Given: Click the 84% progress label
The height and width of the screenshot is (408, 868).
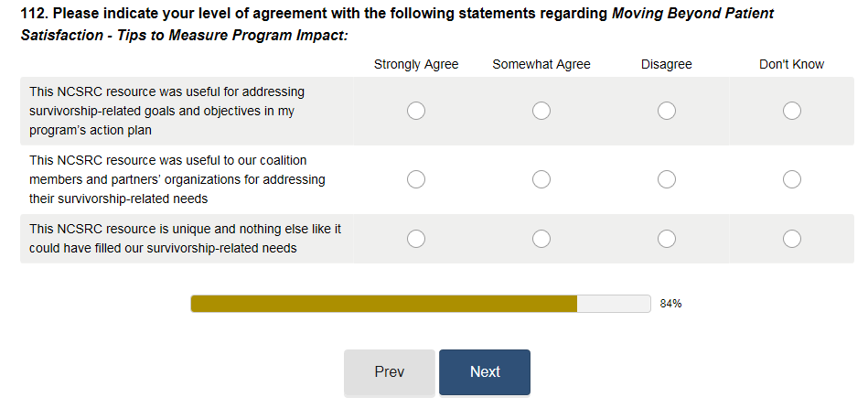Looking at the screenshot, I should (x=670, y=304).
